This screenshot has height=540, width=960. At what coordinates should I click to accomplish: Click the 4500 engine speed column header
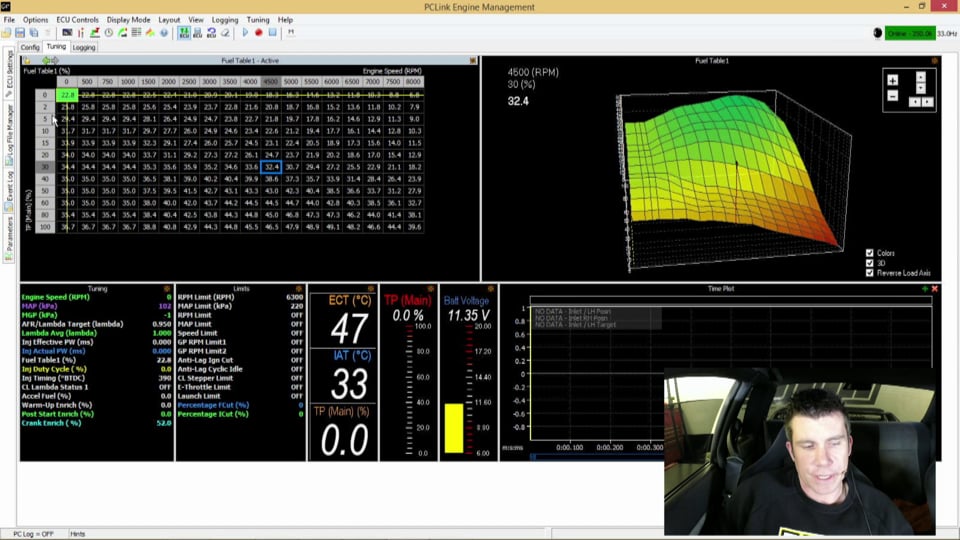pos(271,81)
